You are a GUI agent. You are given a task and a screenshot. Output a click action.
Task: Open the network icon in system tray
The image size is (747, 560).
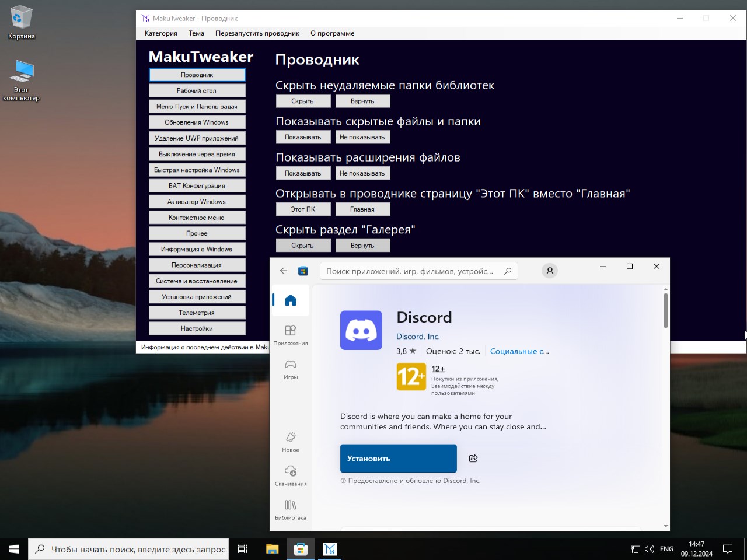click(x=636, y=549)
